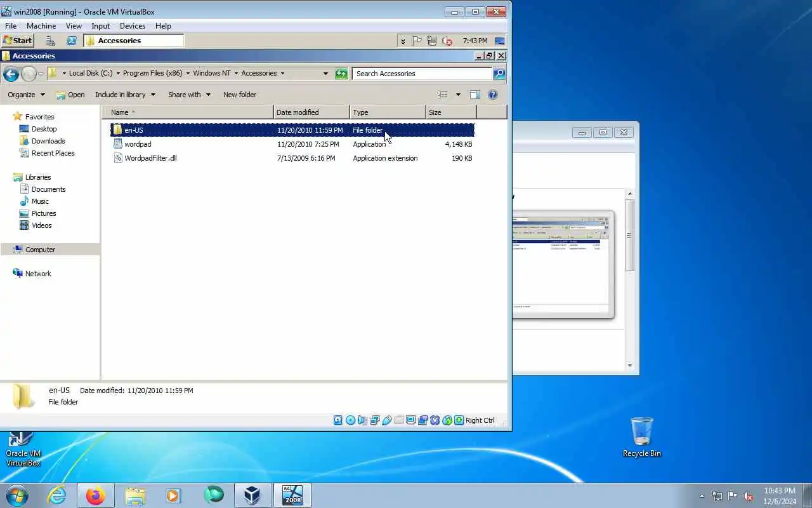Click the guest Start button

coord(17,40)
